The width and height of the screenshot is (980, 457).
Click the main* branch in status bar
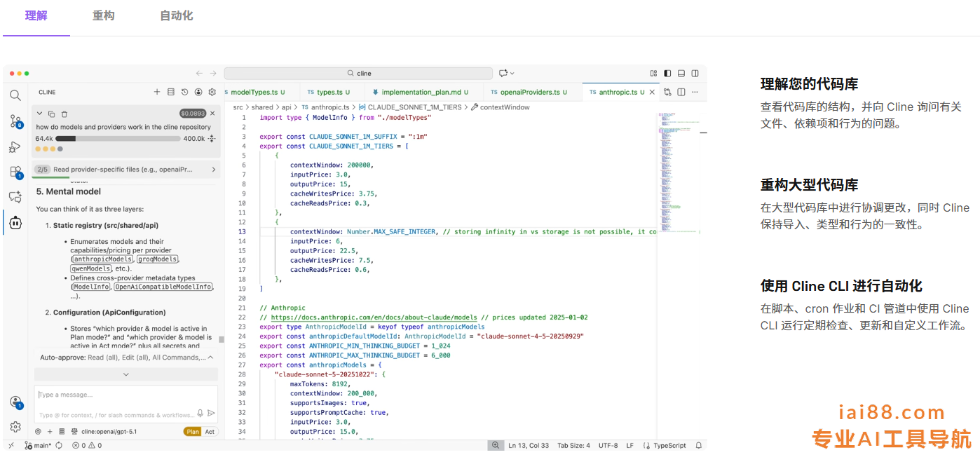tap(38, 445)
